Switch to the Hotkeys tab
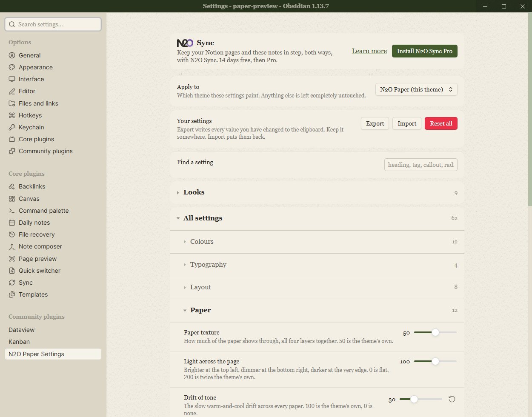This screenshot has width=532, height=417. tap(53, 115)
